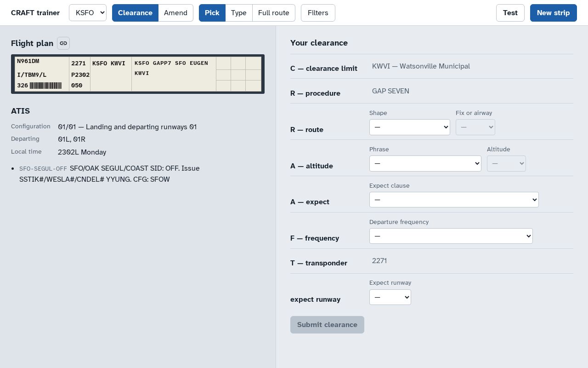588x368 pixels.
Task: Click GAP SEVEN procedure value
Action: point(390,91)
